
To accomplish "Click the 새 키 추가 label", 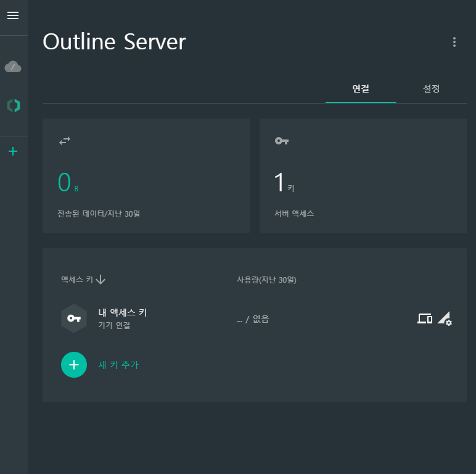I will click(x=118, y=365).
